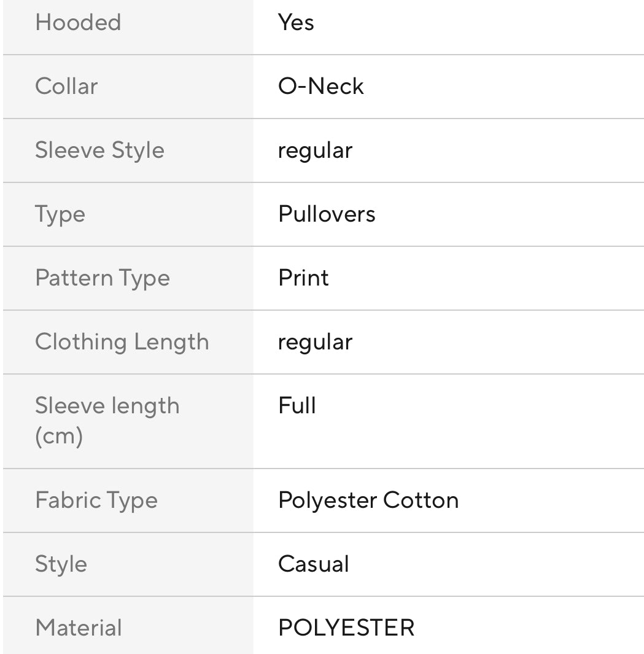644x654 pixels.
Task: Select the Casual style value
Action: click(313, 564)
